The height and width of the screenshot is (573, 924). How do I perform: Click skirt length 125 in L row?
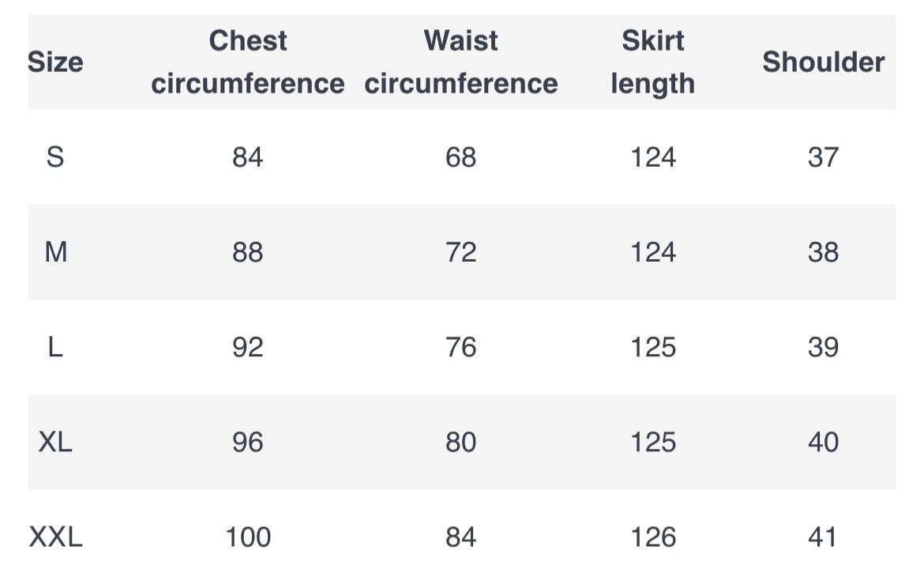tap(653, 347)
